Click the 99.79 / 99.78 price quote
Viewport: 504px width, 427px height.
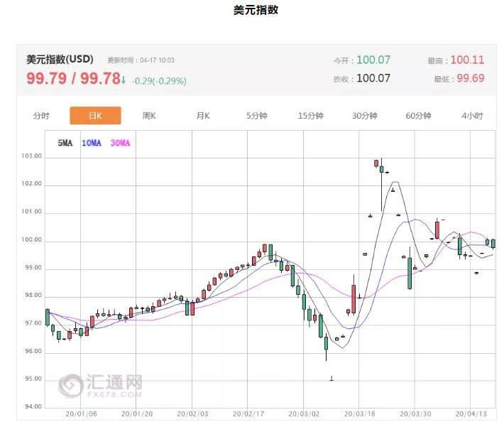[x=73, y=78]
